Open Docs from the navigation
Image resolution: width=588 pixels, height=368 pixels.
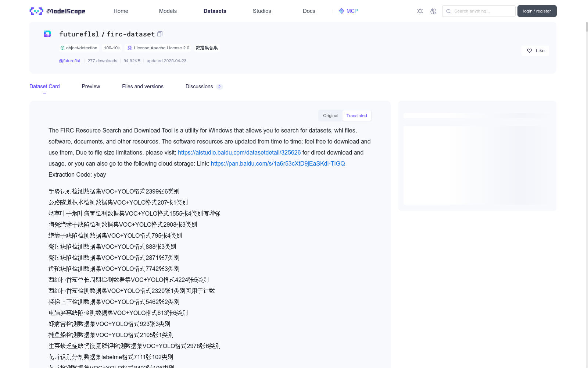coord(309,11)
